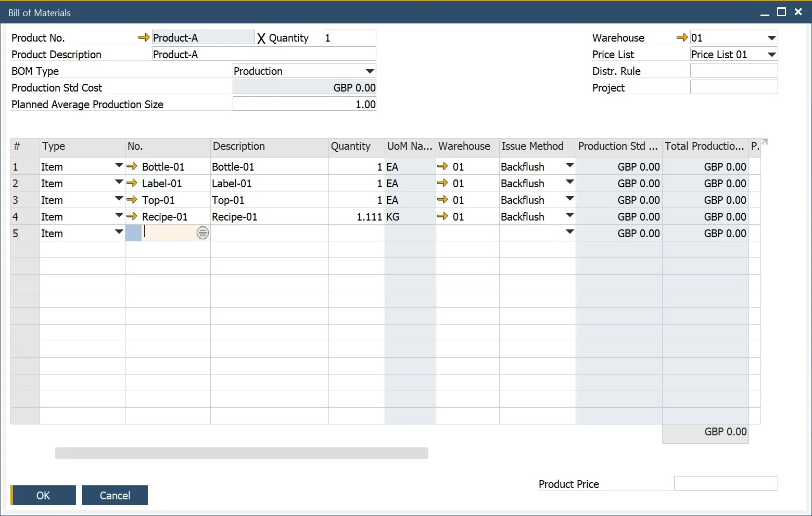Open the Bottle-01 item link arrow
This screenshot has width=812, height=516.
(132, 166)
